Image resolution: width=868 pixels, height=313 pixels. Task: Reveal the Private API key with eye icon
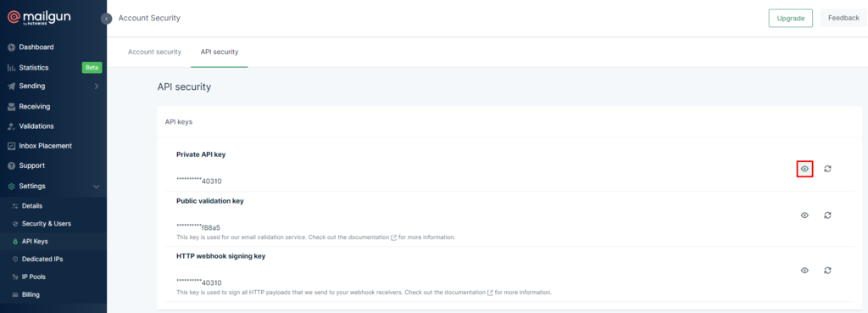804,169
